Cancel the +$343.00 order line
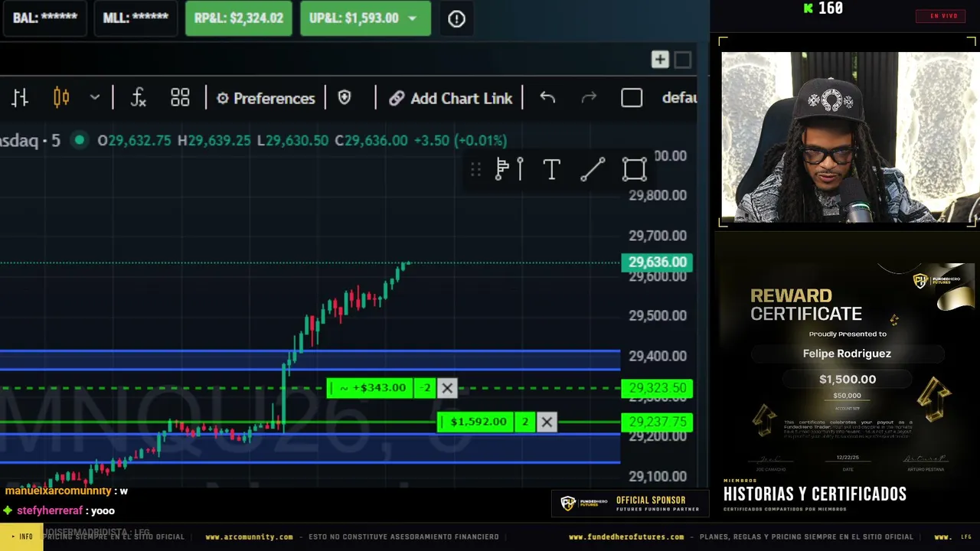 point(447,388)
